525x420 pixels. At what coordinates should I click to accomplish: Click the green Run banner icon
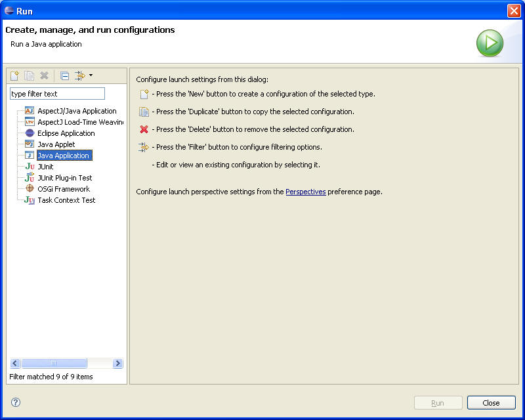click(x=490, y=43)
